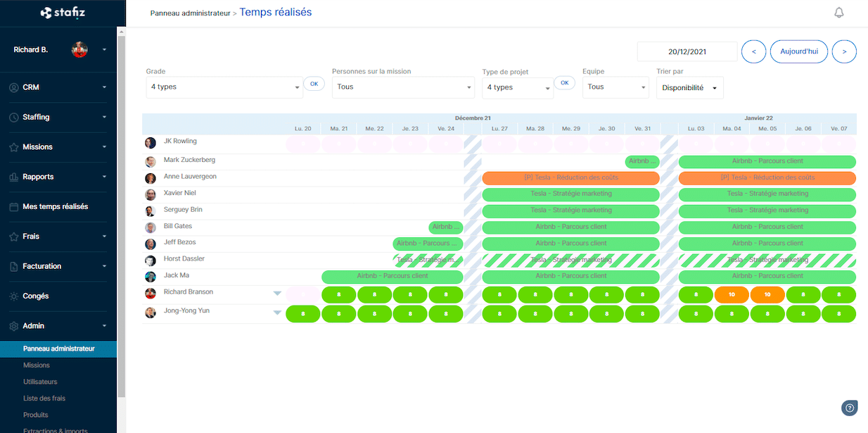Open the Equipe dropdown
The width and height of the screenshot is (868, 433).
tap(615, 87)
